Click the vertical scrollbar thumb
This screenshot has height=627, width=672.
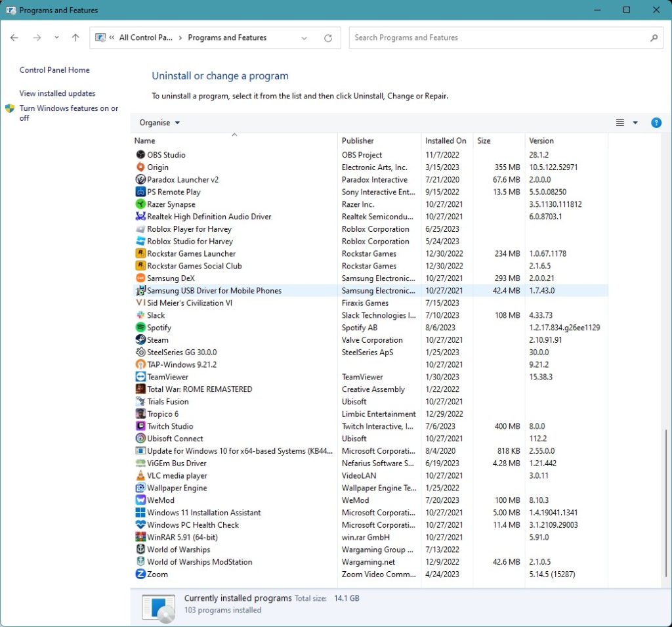click(665, 503)
